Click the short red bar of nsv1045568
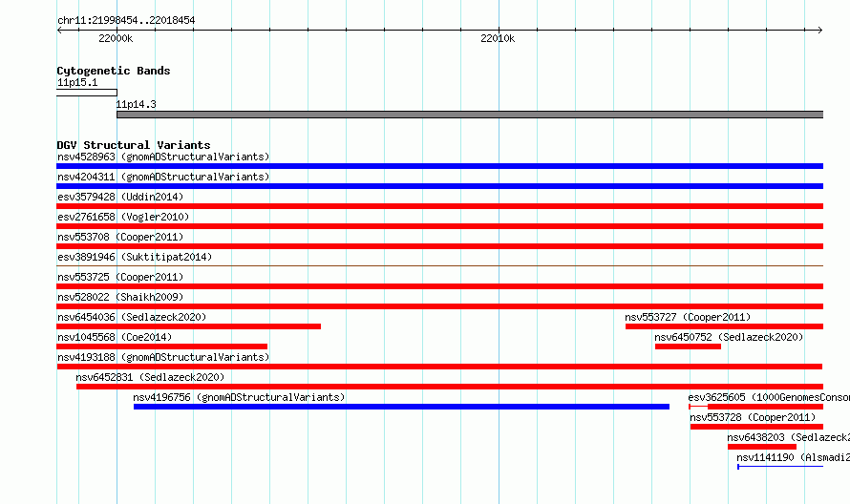 coord(162,346)
